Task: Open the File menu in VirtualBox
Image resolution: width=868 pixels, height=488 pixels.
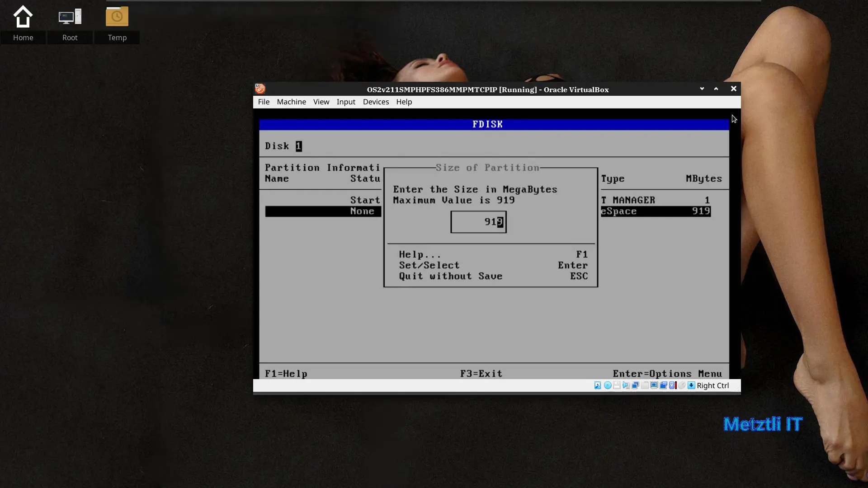Action: 264,102
